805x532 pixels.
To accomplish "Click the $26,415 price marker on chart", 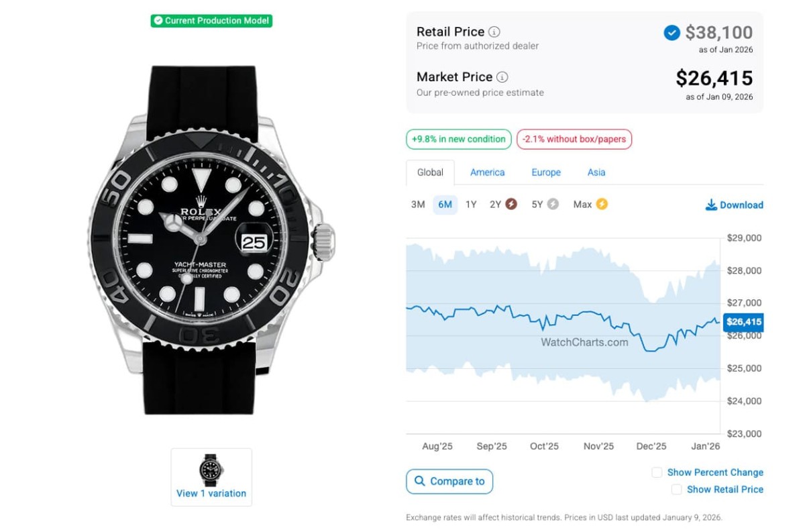I will [x=743, y=322].
